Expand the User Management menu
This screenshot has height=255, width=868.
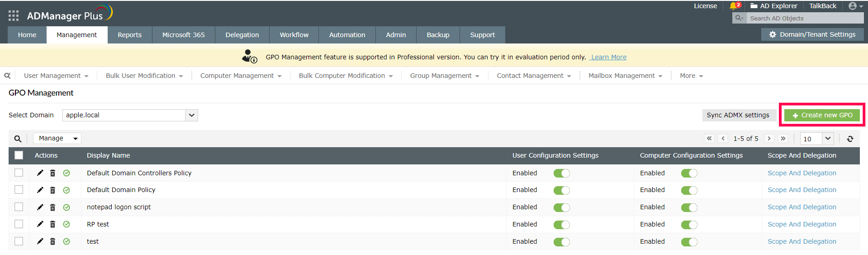tap(56, 76)
